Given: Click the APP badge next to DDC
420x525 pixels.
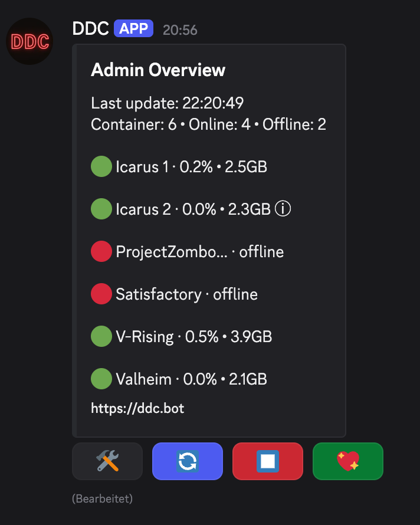Looking at the screenshot, I should [x=133, y=28].
